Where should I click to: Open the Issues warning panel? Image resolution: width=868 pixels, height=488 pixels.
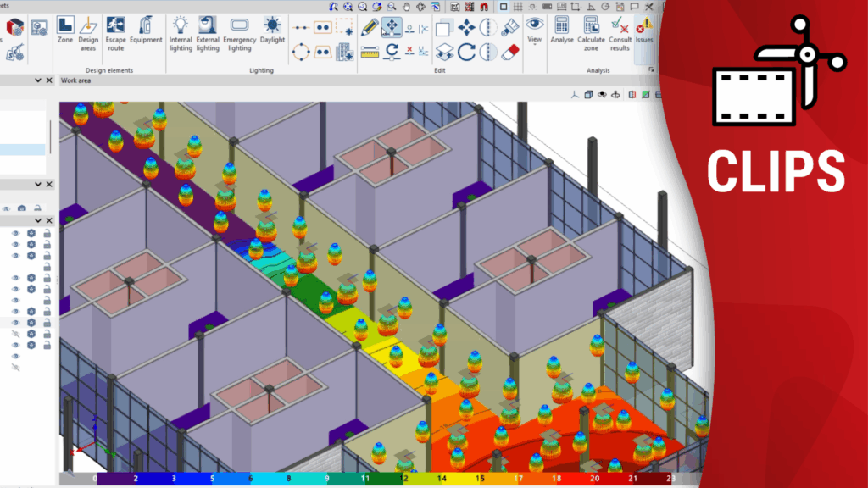[x=645, y=32]
